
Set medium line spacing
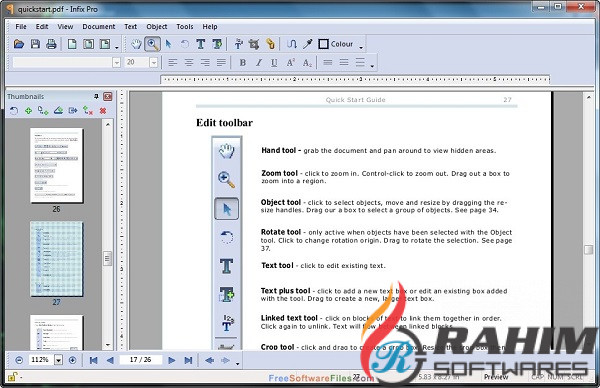[x=344, y=62]
